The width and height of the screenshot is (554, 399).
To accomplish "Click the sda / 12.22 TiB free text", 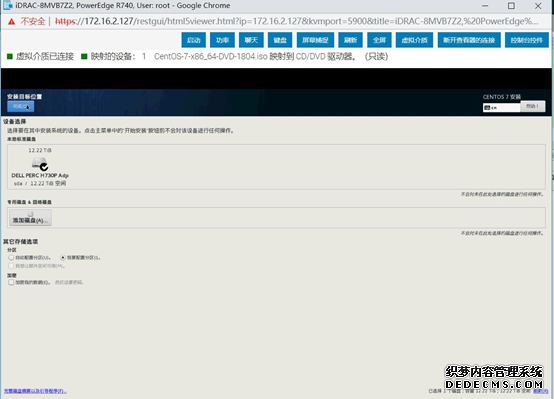I will [x=40, y=183].
